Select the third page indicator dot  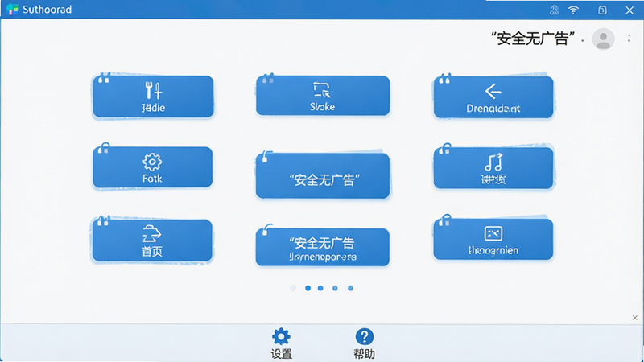tap(320, 288)
